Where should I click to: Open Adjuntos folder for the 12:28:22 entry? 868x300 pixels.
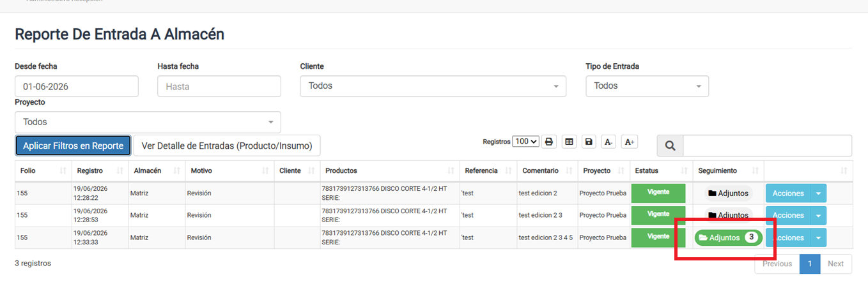(x=728, y=193)
